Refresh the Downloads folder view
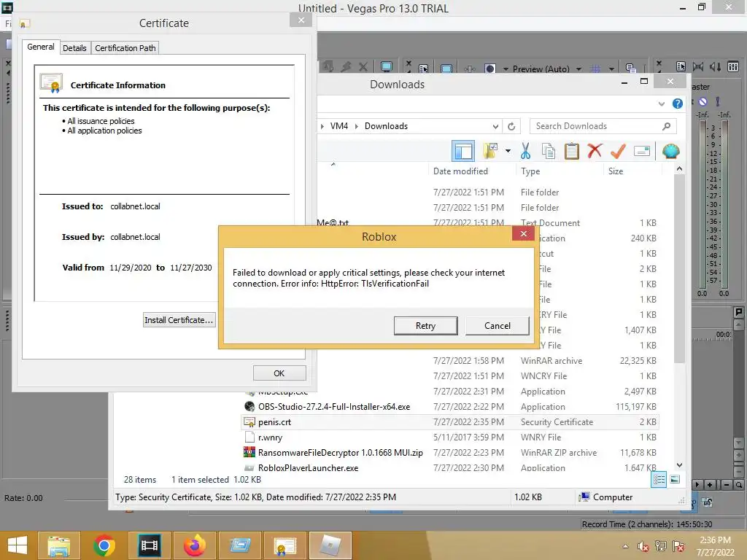 [x=511, y=126]
